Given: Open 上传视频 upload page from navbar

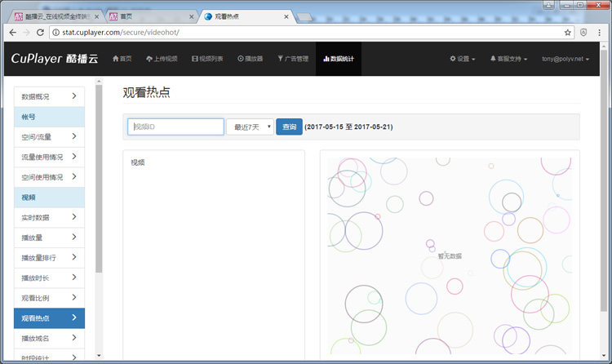Looking at the screenshot, I should click(x=162, y=59).
